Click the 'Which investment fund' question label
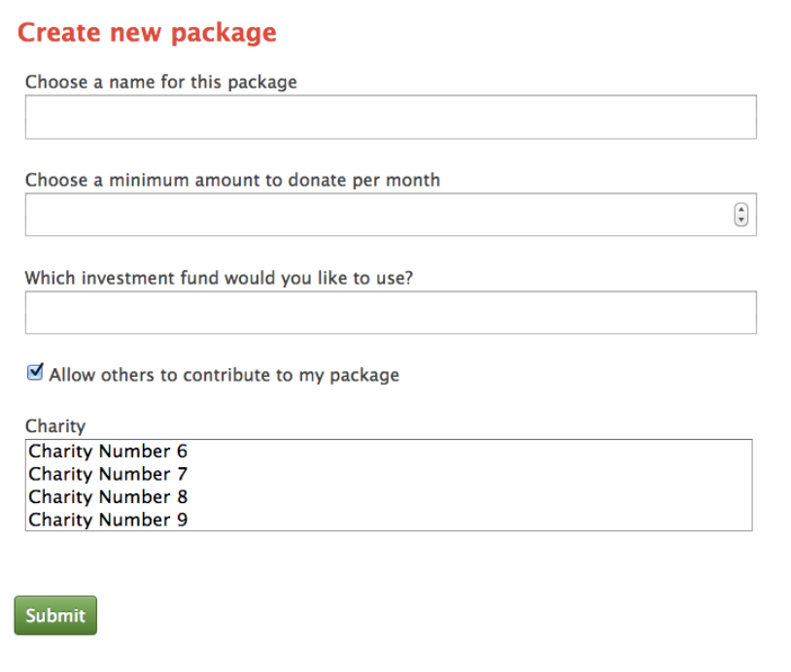791x672 pixels. 219,278
